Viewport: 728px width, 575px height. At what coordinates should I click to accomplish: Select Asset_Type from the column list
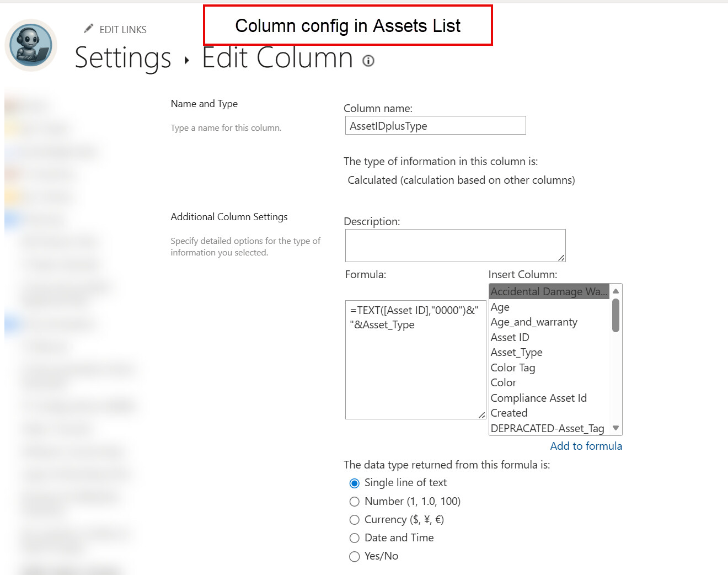[x=517, y=352]
